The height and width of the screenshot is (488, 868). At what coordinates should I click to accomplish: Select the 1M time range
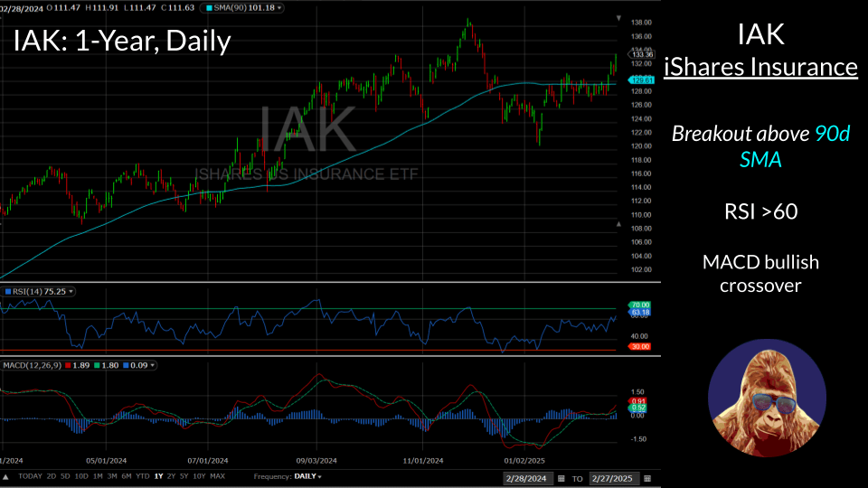point(98,476)
